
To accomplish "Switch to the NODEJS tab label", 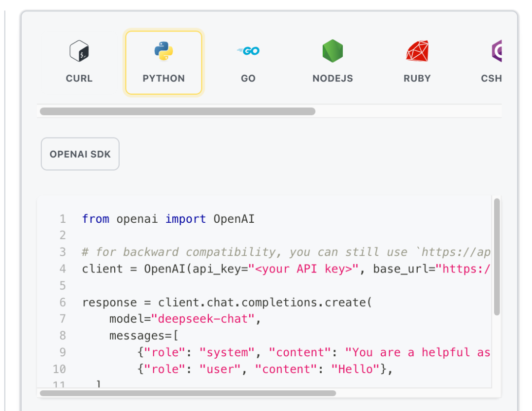I will [x=332, y=78].
